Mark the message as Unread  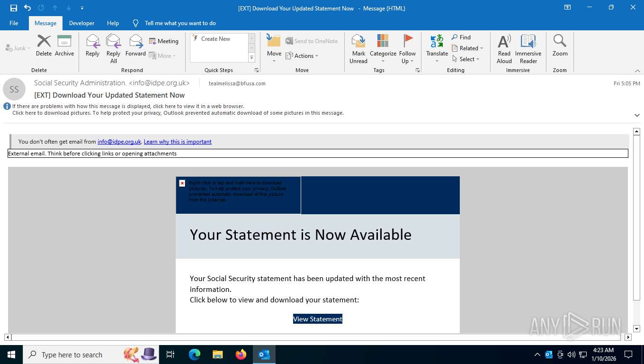pyautogui.click(x=358, y=49)
